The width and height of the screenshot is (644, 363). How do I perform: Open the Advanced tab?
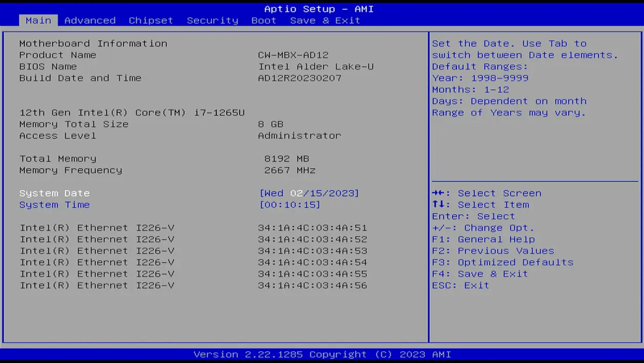tap(90, 21)
